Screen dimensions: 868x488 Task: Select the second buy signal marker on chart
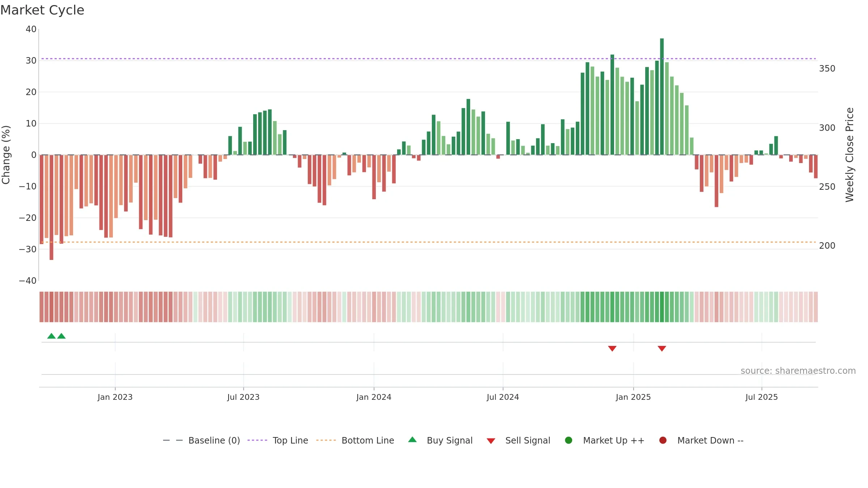61,336
